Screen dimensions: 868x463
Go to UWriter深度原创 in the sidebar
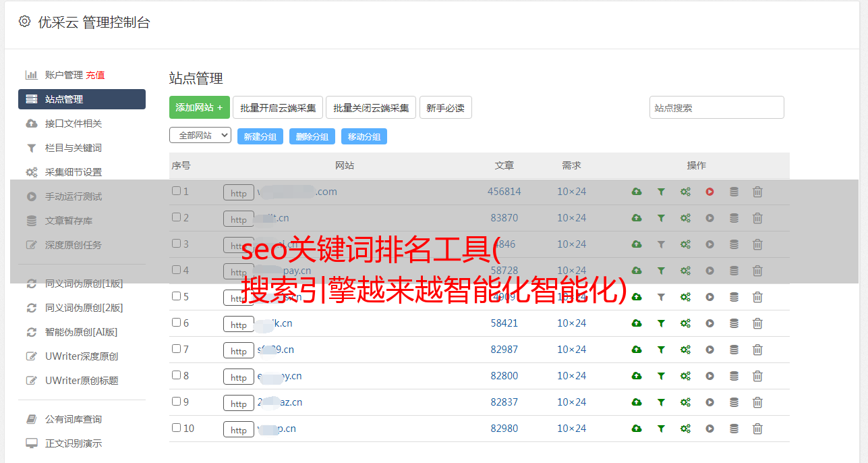coord(81,356)
